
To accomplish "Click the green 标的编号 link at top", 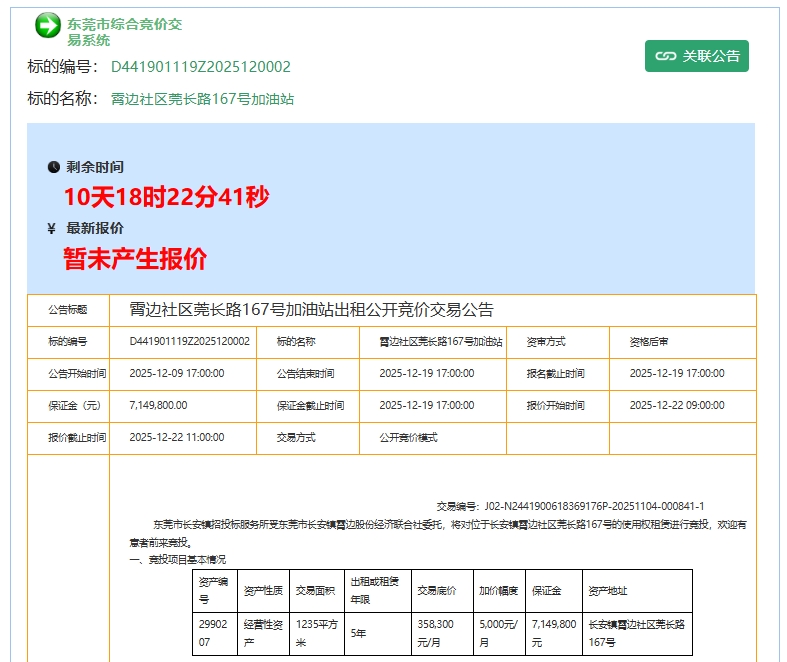I will pyautogui.click(x=200, y=67).
